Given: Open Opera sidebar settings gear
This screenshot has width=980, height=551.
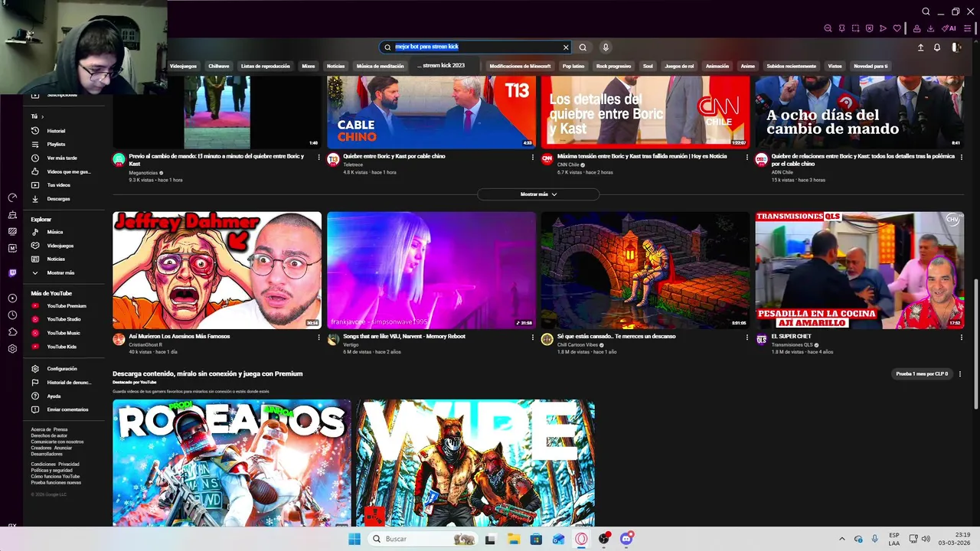Looking at the screenshot, I should (12, 349).
